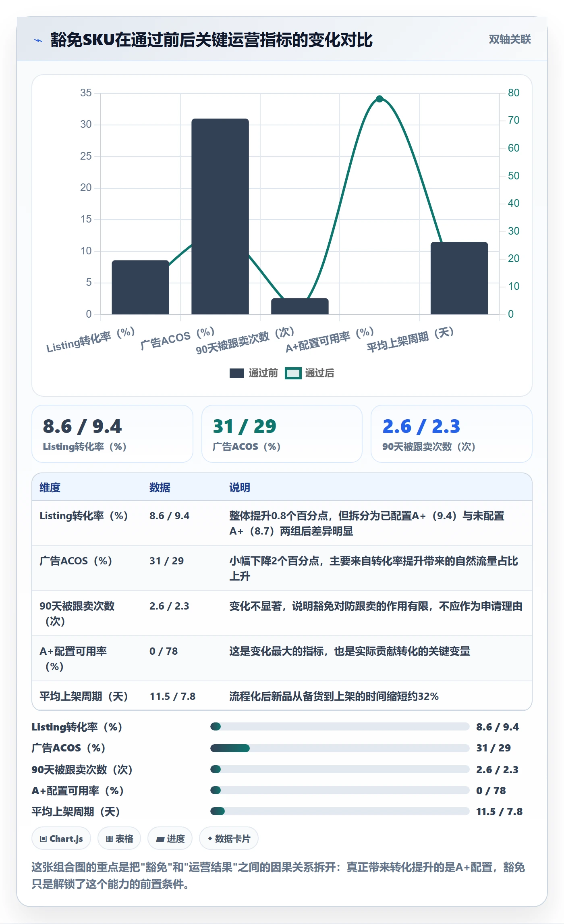
Task: Click the description starting 整体提升0.8个百分点
Action: pyautogui.click(x=367, y=523)
